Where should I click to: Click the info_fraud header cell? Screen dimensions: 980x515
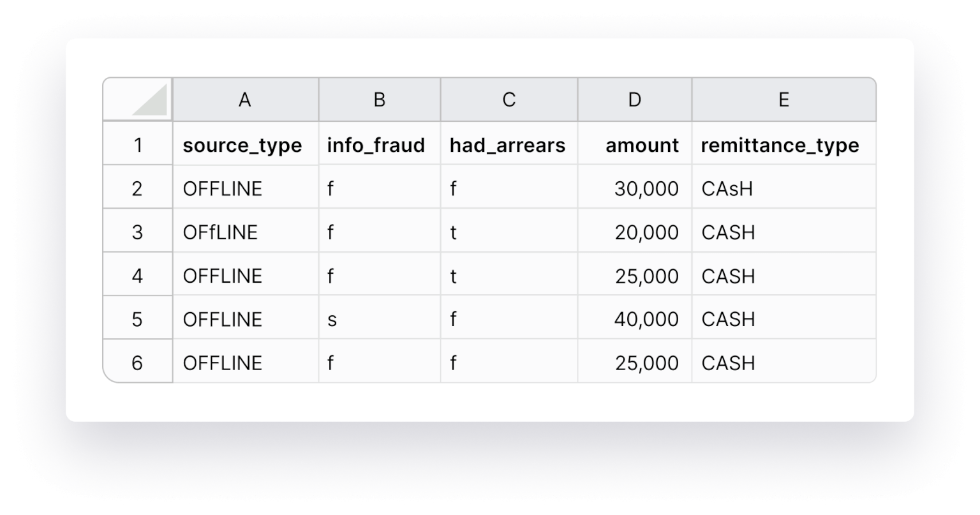click(379, 145)
